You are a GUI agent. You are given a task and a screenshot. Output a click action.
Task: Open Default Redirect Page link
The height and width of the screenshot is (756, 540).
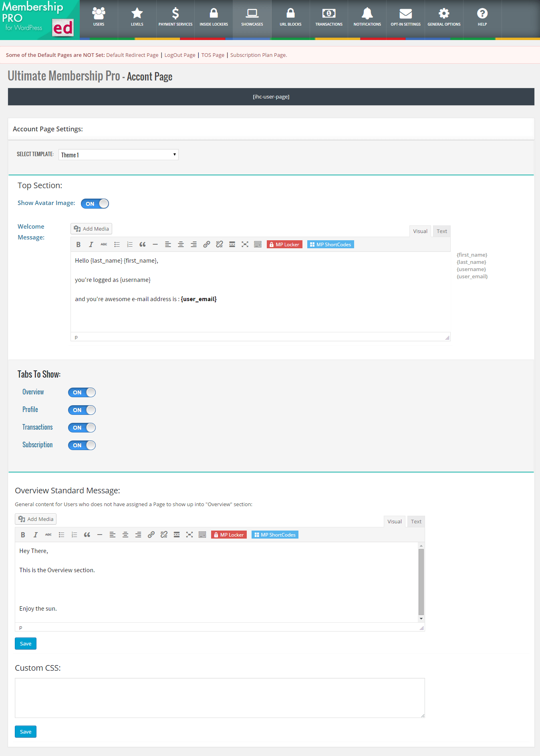click(x=132, y=55)
